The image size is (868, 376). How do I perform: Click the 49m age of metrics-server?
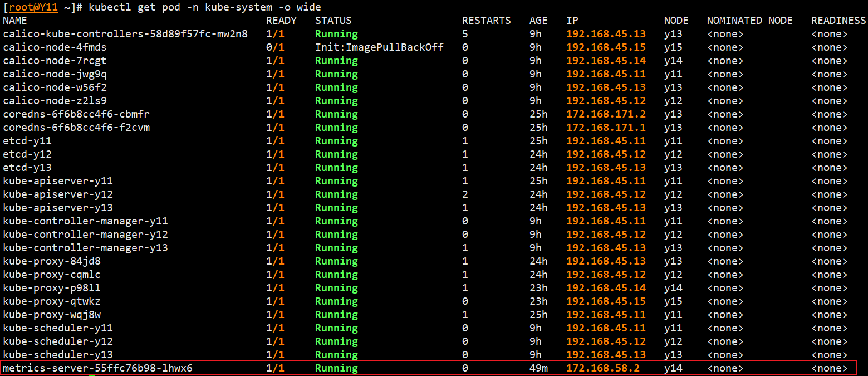[x=538, y=368]
